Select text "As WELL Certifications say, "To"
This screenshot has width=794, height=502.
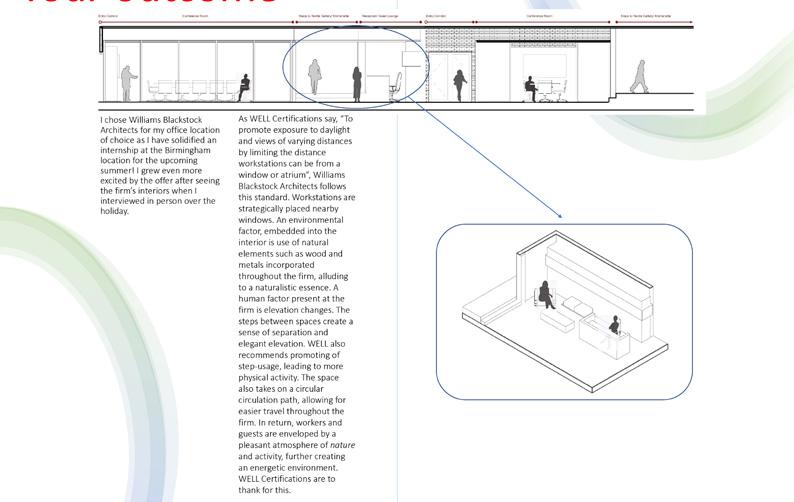click(x=296, y=119)
